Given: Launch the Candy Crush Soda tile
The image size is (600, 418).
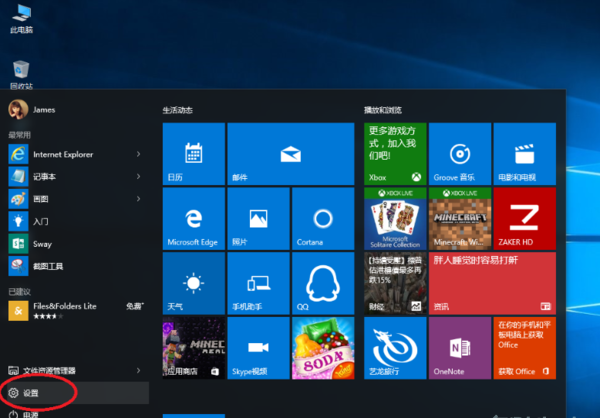Looking at the screenshot, I should click(x=323, y=348).
